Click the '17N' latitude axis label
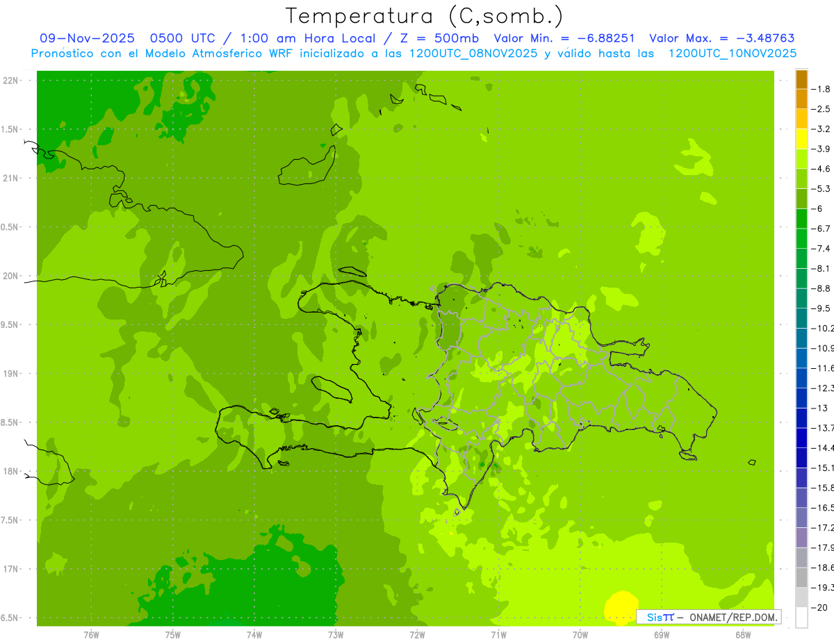The height and width of the screenshot is (644, 834). pyautogui.click(x=10, y=569)
